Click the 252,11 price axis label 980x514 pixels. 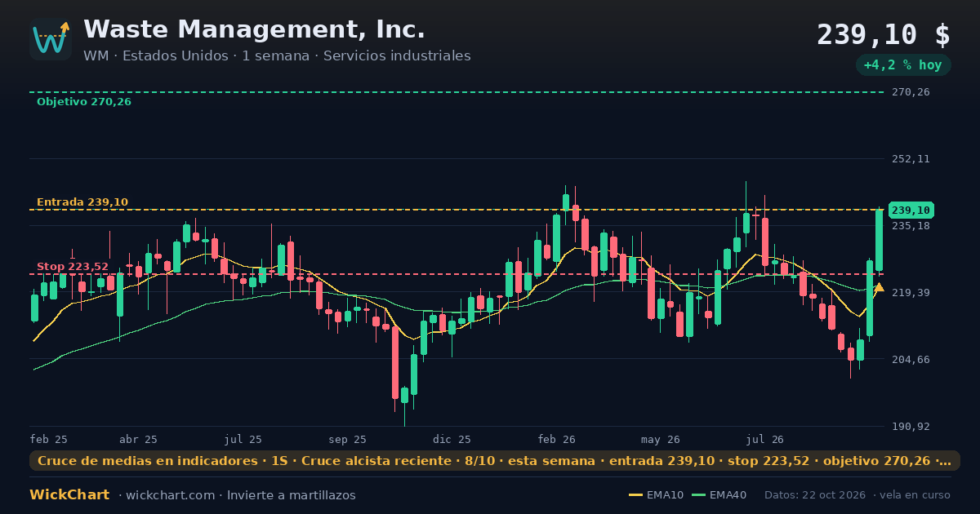click(x=911, y=158)
